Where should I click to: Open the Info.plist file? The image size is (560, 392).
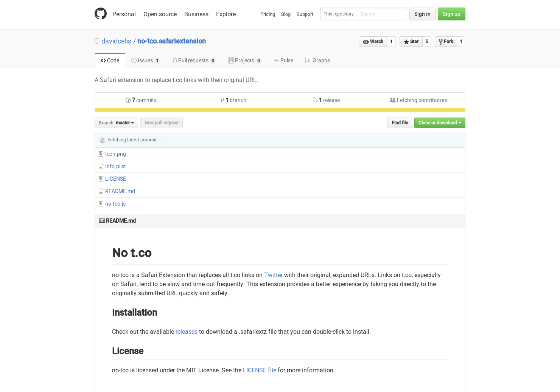click(115, 166)
